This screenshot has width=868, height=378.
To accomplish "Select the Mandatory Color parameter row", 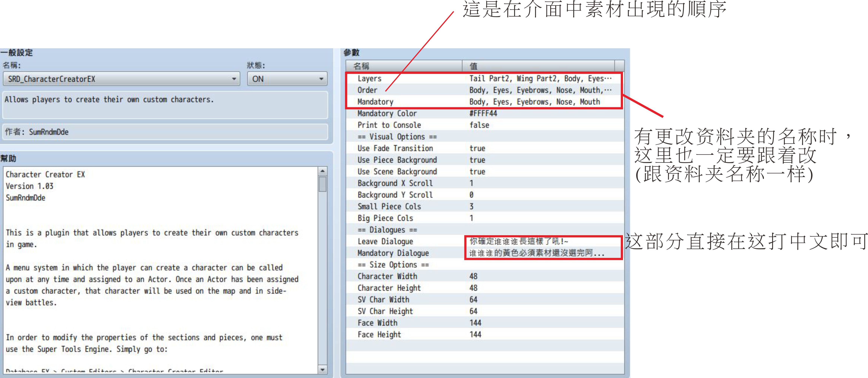I will [485, 114].
